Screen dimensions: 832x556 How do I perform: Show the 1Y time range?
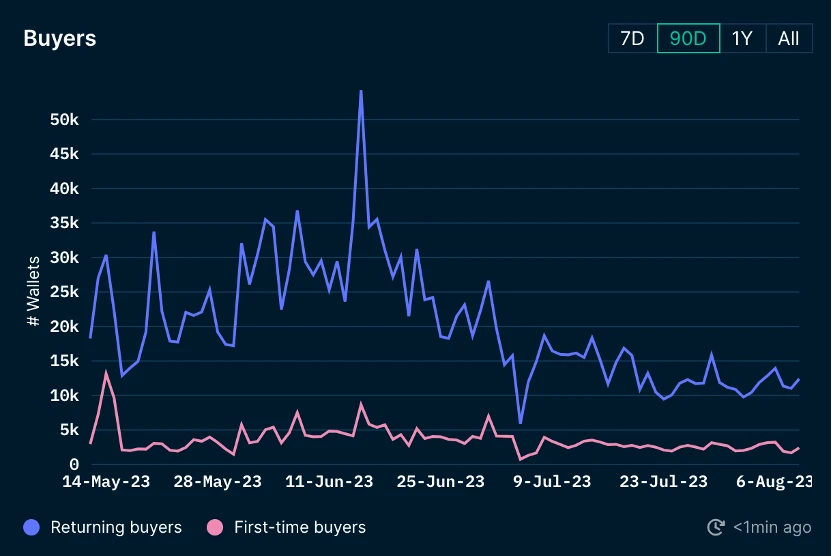(x=741, y=39)
